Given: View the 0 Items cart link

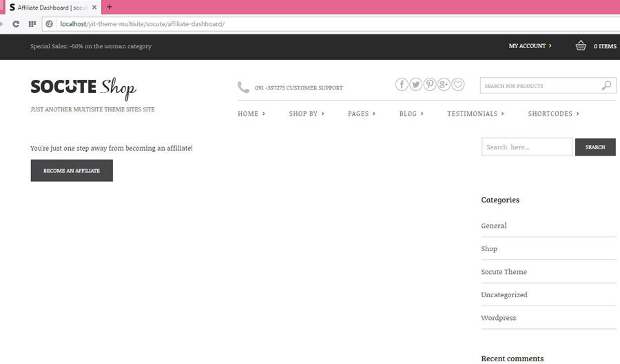Looking at the screenshot, I should (605, 46).
